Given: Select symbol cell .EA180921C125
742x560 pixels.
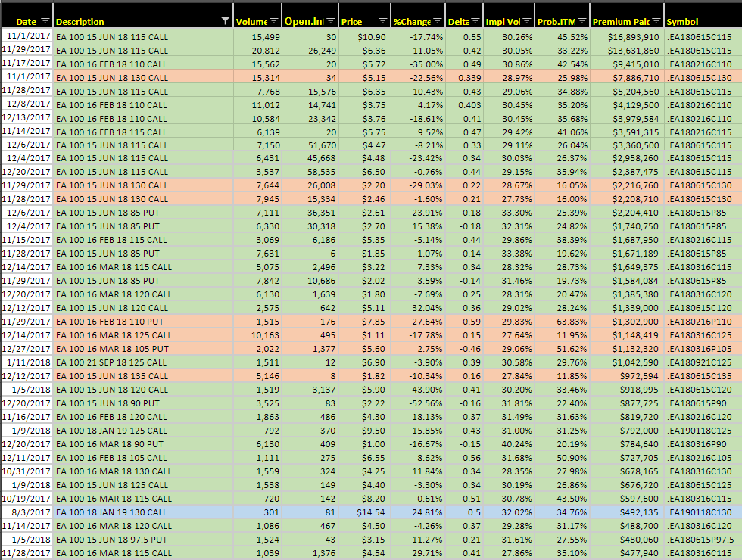Looking at the screenshot, I should pos(703,362).
